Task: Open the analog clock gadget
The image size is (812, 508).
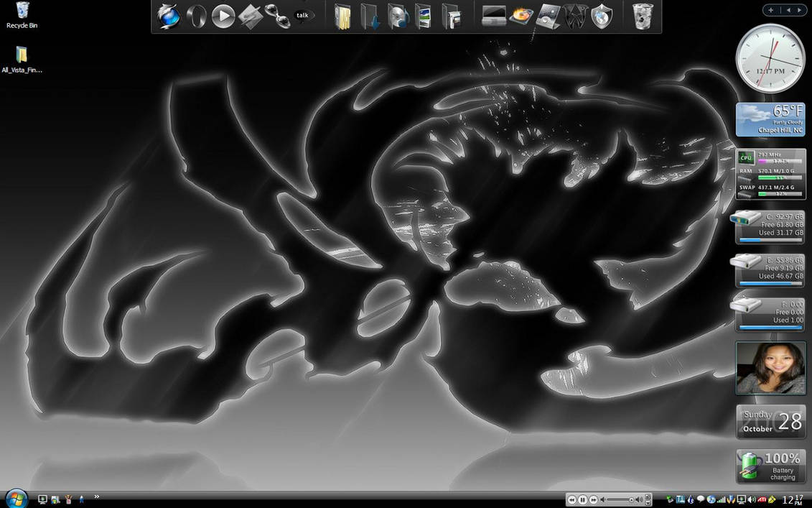Action: tap(770, 58)
